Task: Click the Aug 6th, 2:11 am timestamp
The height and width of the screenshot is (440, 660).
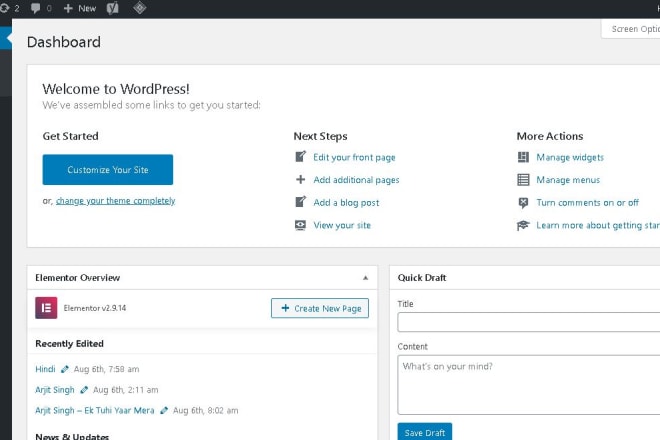Action: (x=125, y=390)
